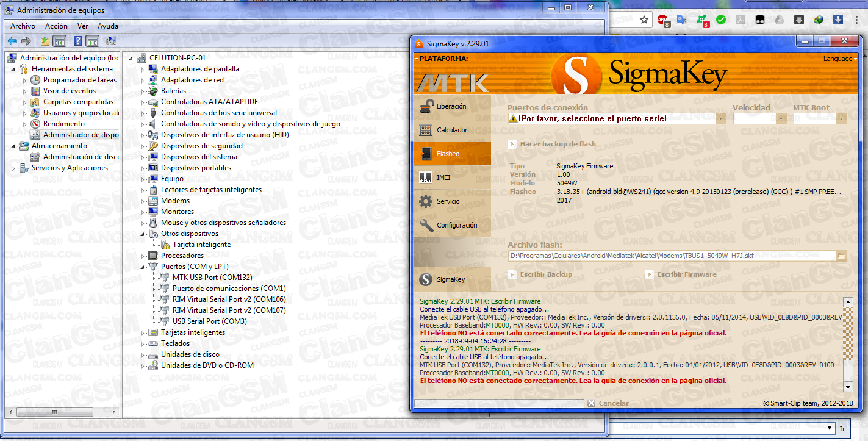868x441 pixels.
Task: Open the Liberación section in SigmaKey
Action: click(x=452, y=106)
